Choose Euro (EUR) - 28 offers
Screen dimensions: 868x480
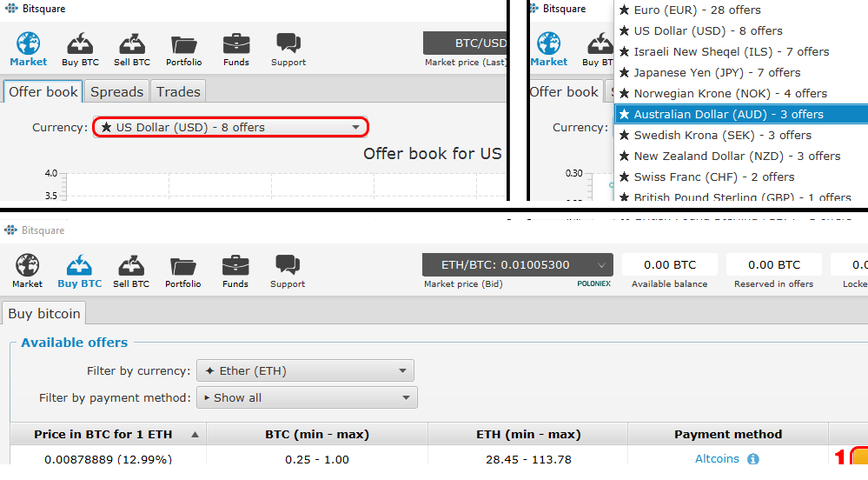(x=741, y=10)
